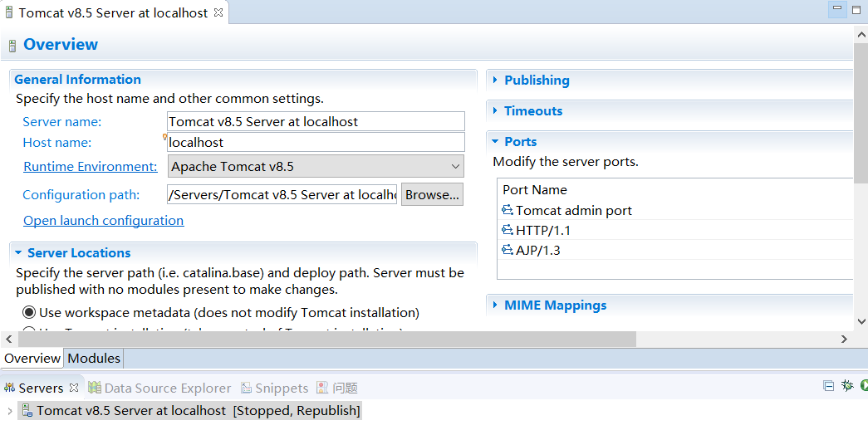
Task: Click the horizontal scrollbar left arrow
Action: [7, 339]
